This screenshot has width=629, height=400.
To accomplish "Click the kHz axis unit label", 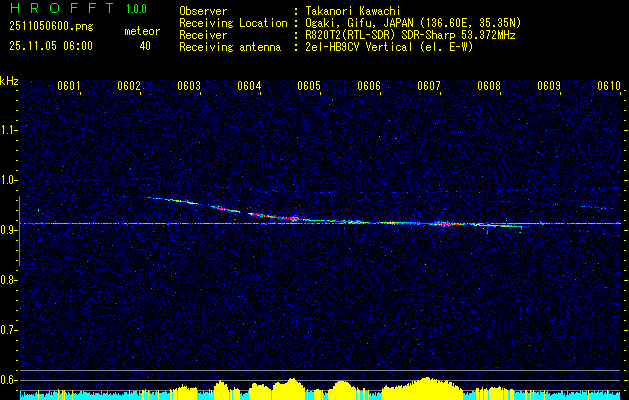I will coord(9,80).
